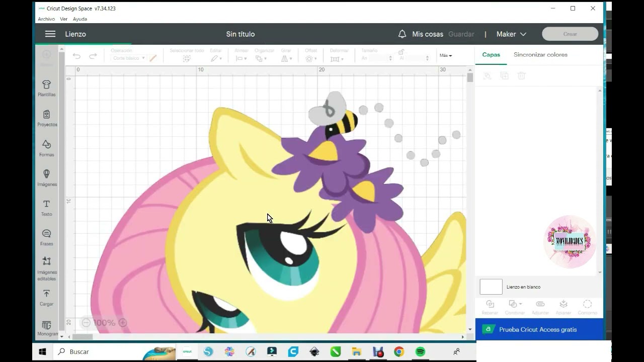The width and height of the screenshot is (644, 362).
Task: Open Mis cosas link
Action: coord(428,34)
